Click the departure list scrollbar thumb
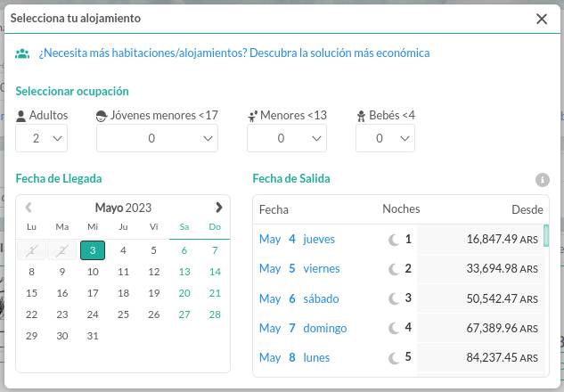This screenshot has width=564, height=392. (546, 235)
